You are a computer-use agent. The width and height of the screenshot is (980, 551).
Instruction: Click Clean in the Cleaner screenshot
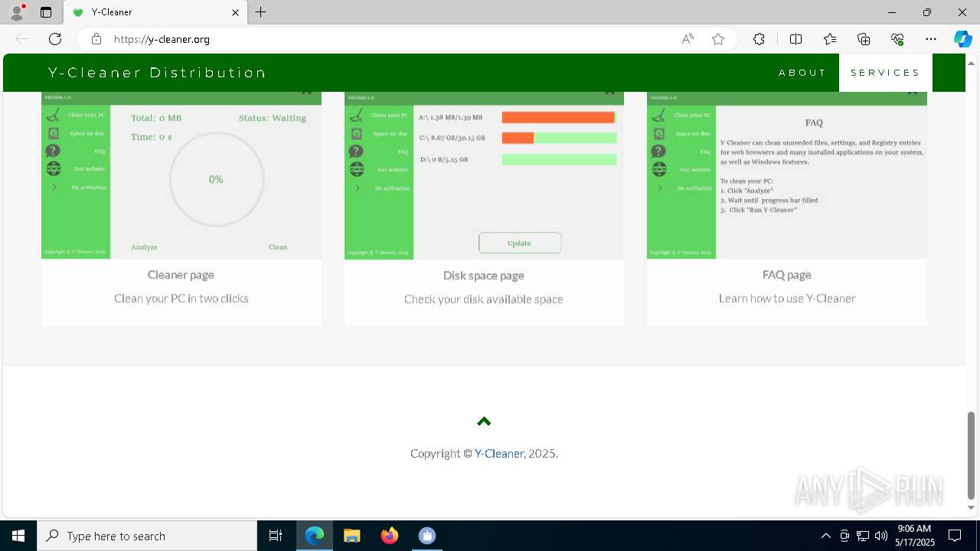[278, 247]
